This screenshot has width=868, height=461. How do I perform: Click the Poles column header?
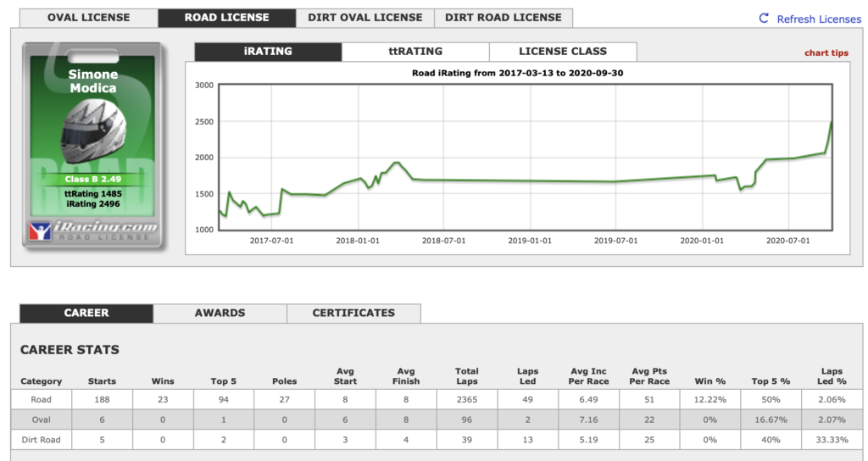tap(285, 381)
